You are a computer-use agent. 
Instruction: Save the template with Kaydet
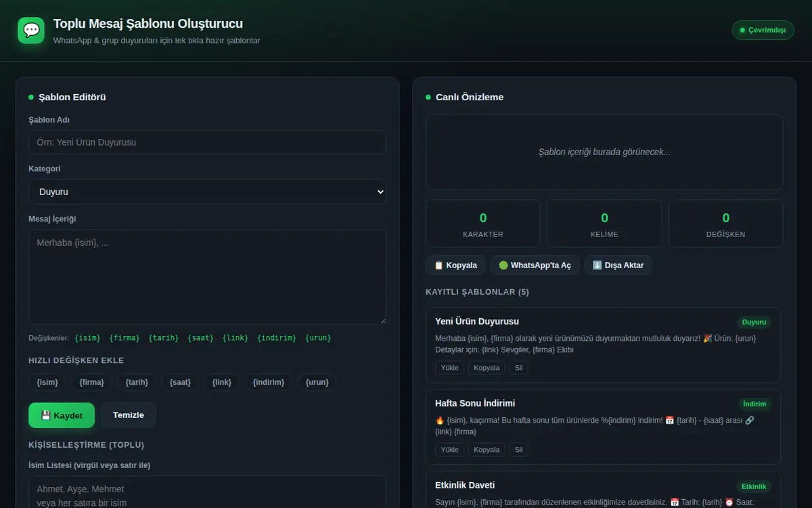click(x=62, y=415)
